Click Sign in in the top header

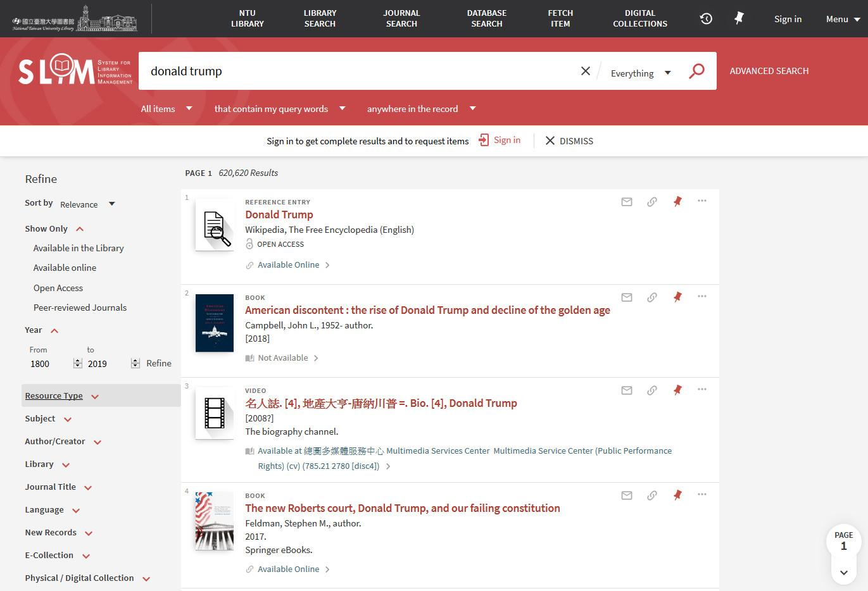point(788,19)
